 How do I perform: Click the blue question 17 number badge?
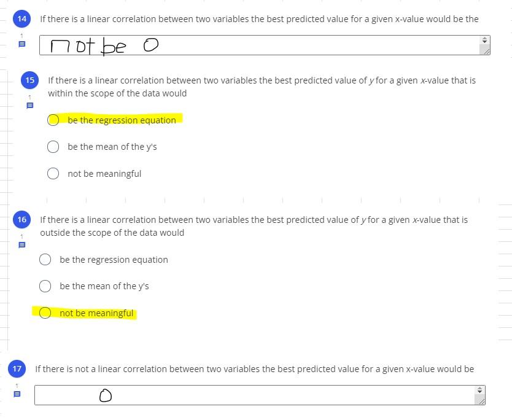pos(17,368)
